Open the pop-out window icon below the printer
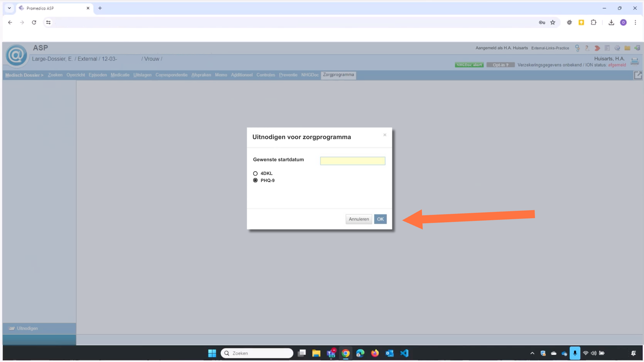 click(x=638, y=75)
